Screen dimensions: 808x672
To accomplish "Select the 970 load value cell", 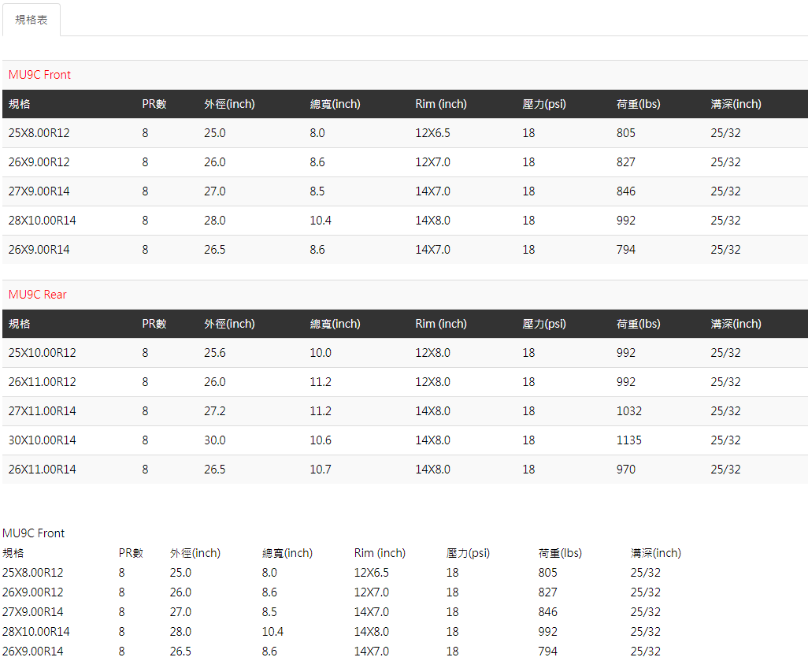I will pyautogui.click(x=626, y=470).
